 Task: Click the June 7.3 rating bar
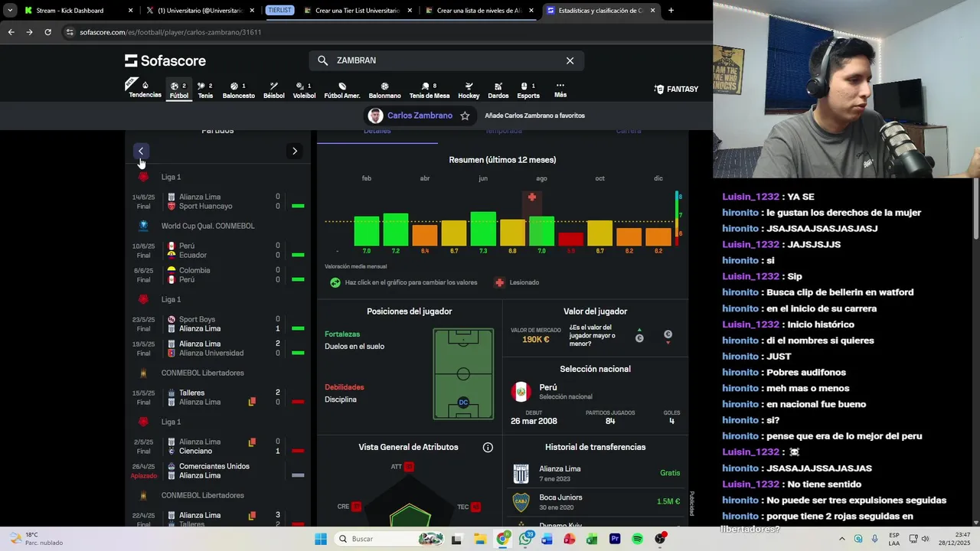[x=483, y=229]
